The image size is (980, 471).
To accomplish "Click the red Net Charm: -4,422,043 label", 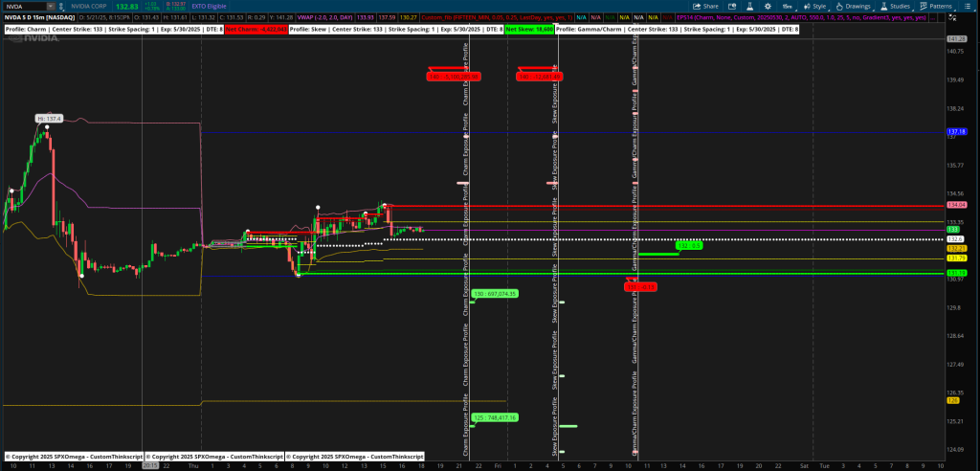I will point(256,30).
